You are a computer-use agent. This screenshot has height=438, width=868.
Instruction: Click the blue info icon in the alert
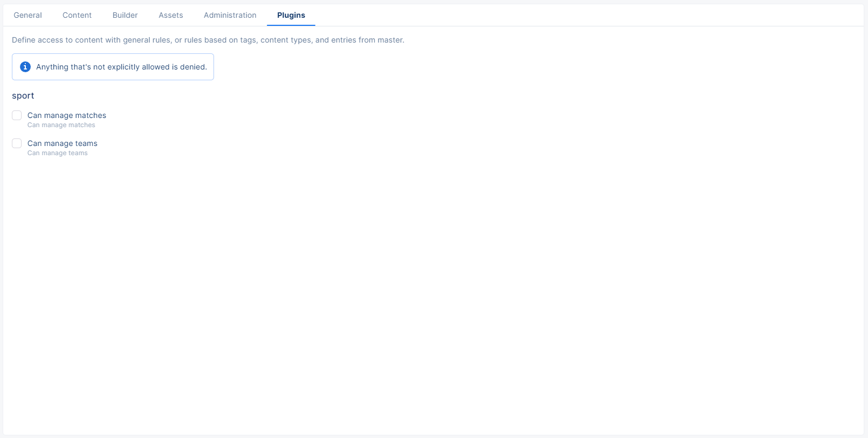[x=25, y=67]
